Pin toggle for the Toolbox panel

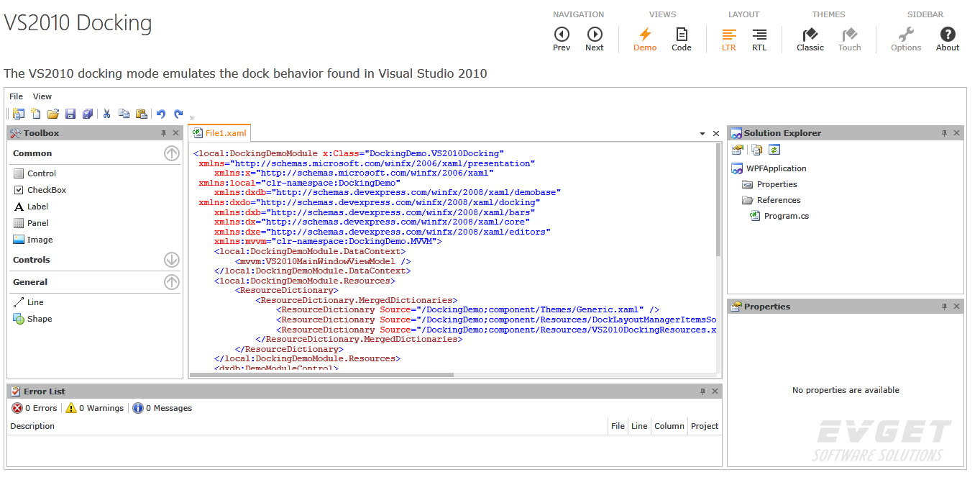[x=164, y=133]
